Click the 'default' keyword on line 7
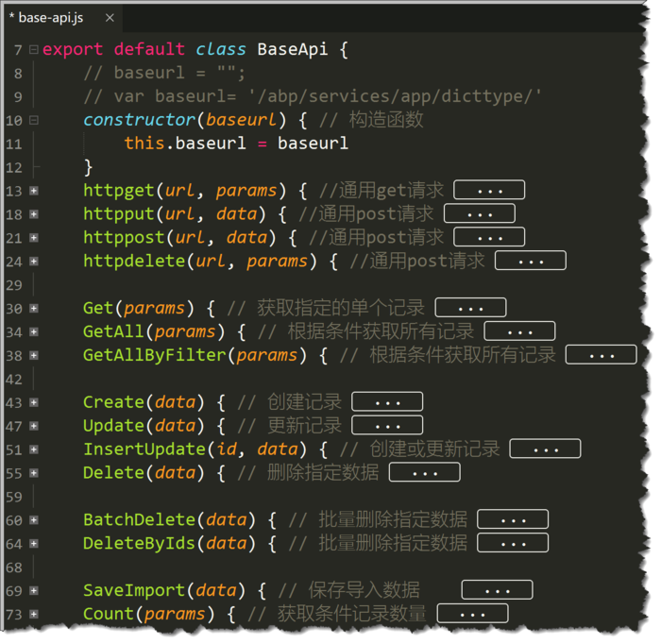Image resolution: width=661 pixels, height=644 pixels. pyautogui.click(x=149, y=50)
